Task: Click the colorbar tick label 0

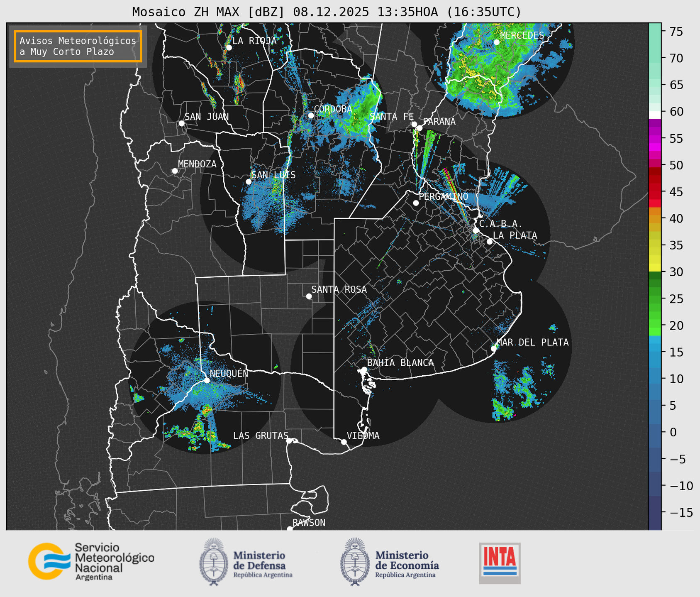Action: pos(673,433)
